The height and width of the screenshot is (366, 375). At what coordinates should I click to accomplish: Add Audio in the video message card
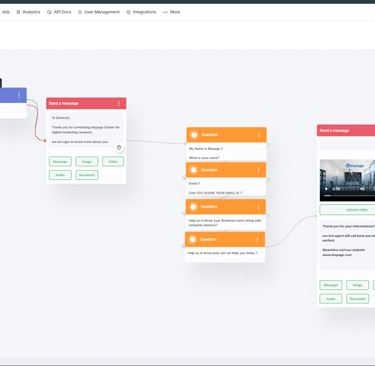click(331, 299)
